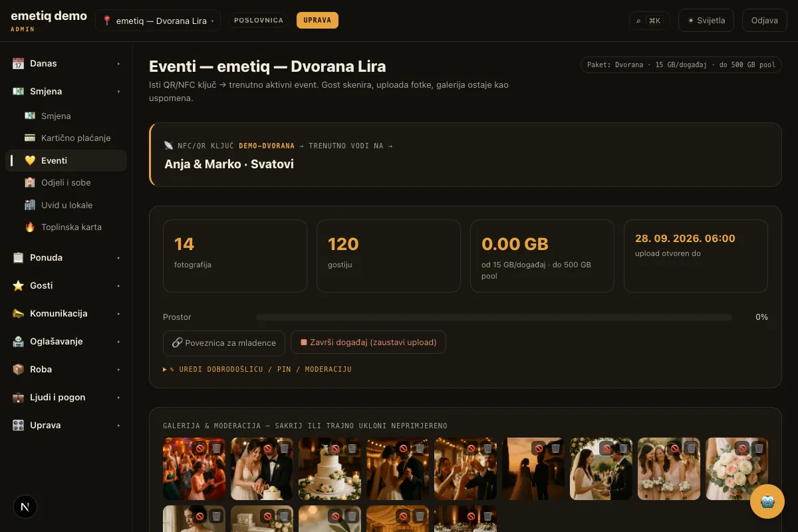Screen dimensions: 798x532
Task: Hide the dancing crowd photo in gallery
Action: pyautogui.click(x=199, y=448)
